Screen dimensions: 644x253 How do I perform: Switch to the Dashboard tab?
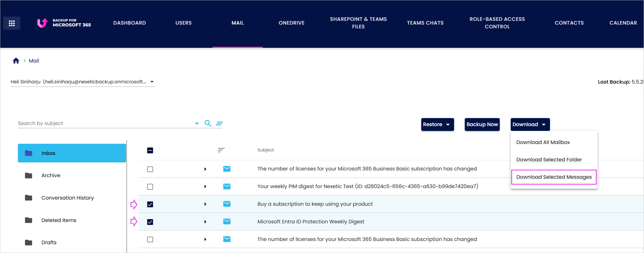(x=130, y=23)
